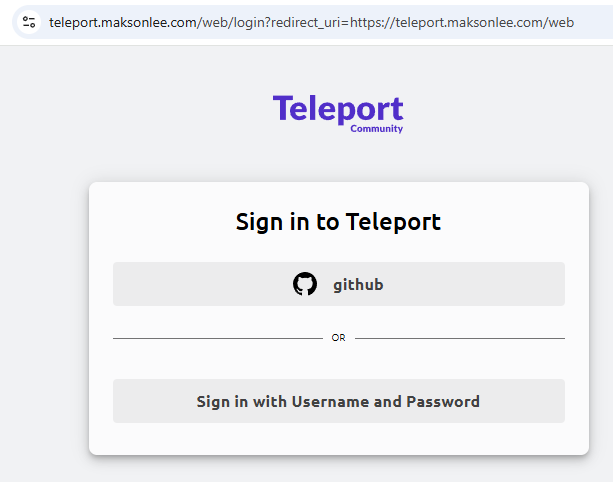Click the word "Teleport" in the card heading

pyautogui.click(x=393, y=221)
